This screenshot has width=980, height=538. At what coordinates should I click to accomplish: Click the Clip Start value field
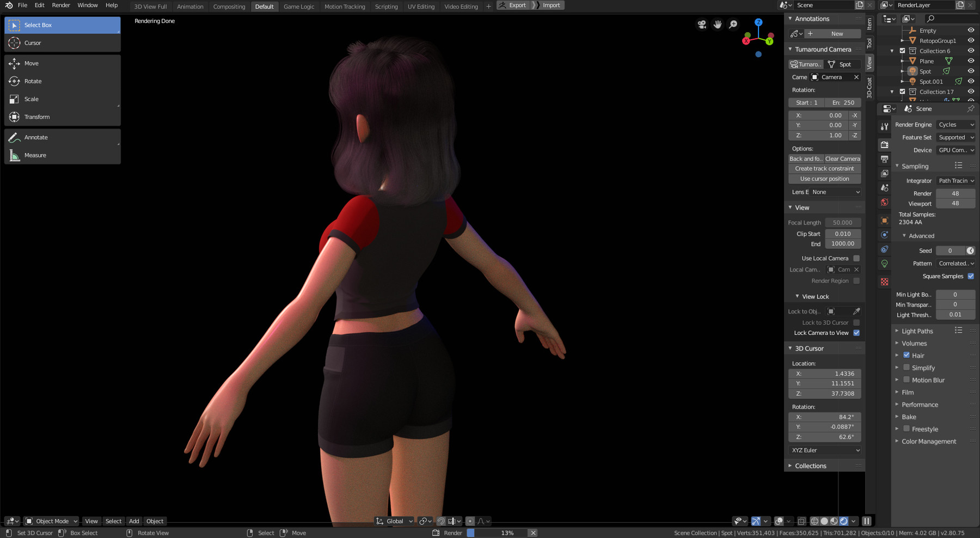[843, 234]
